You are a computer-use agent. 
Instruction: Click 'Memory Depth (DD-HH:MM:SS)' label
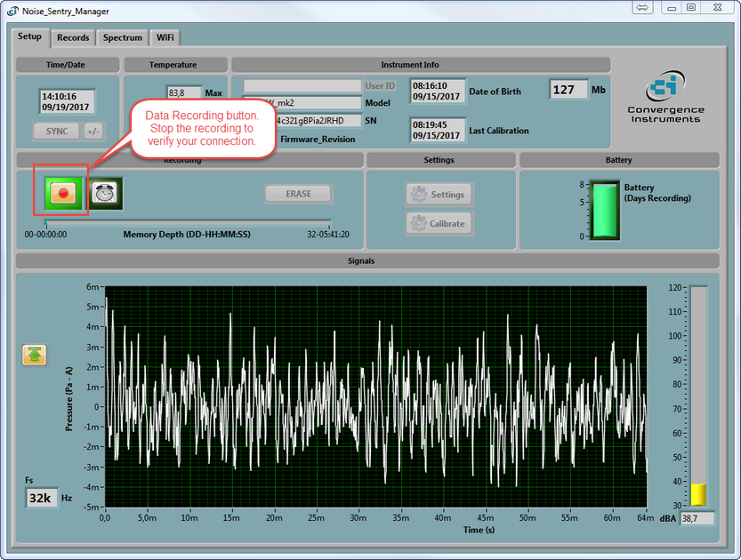coord(187,234)
